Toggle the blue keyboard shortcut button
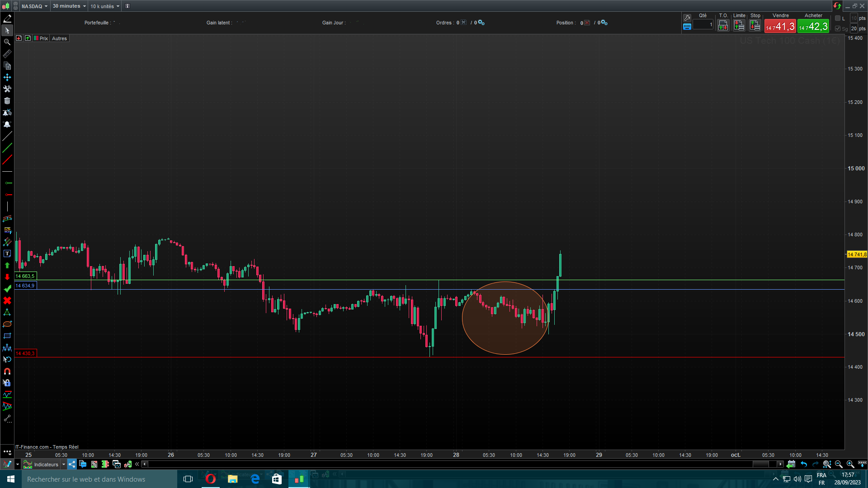 687,27
